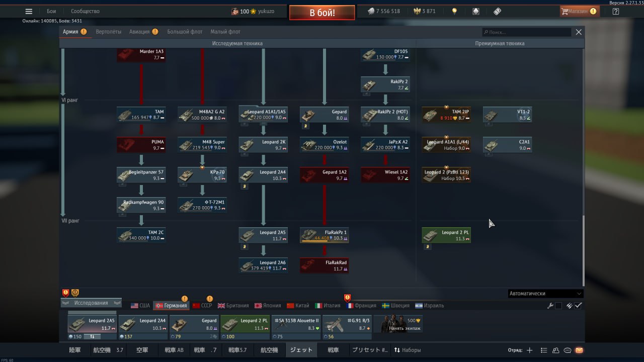Screen dimensions: 644x362
Task: Open the contacts icon
Action: [556, 350]
